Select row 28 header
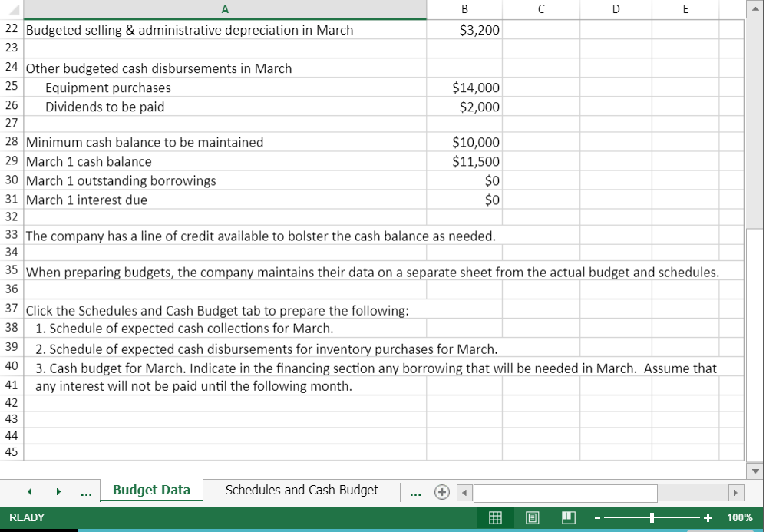This screenshot has width=766, height=532. point(12,142)
